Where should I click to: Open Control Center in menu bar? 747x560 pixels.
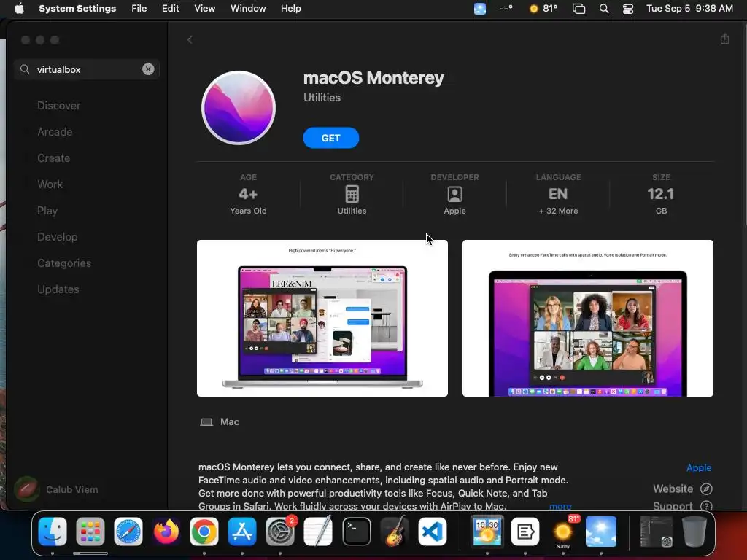click(628, 9)
